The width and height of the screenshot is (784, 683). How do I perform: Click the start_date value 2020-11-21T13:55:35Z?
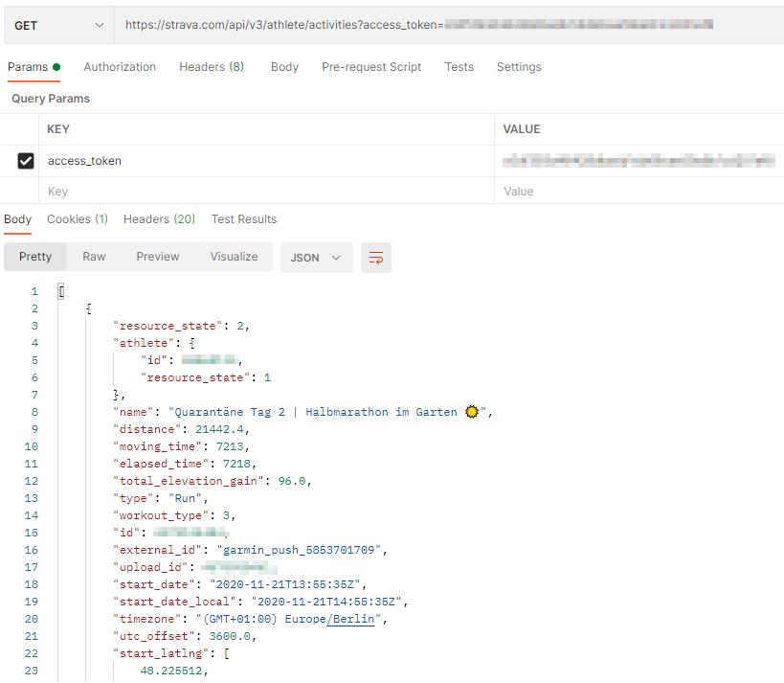tap(285, 584)
